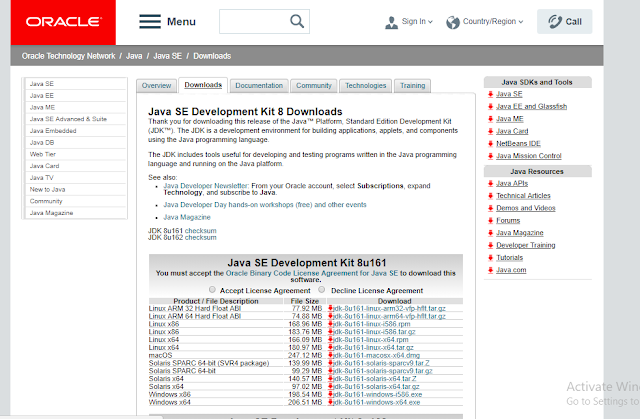The image size is (640, 419).
Task: Select Web Tier in left sidebar
Action: click(x=76, y=154)
